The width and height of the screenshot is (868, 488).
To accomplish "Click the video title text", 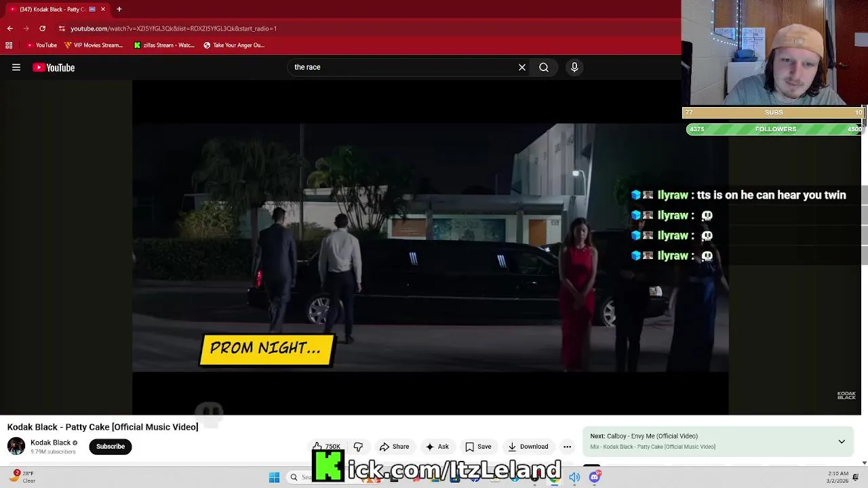I will click(x=103, y=427).
